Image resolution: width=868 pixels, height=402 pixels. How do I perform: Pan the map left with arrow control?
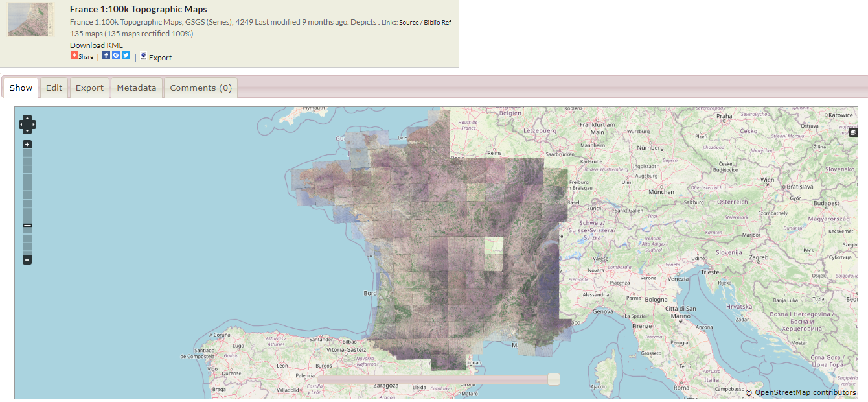21,124
